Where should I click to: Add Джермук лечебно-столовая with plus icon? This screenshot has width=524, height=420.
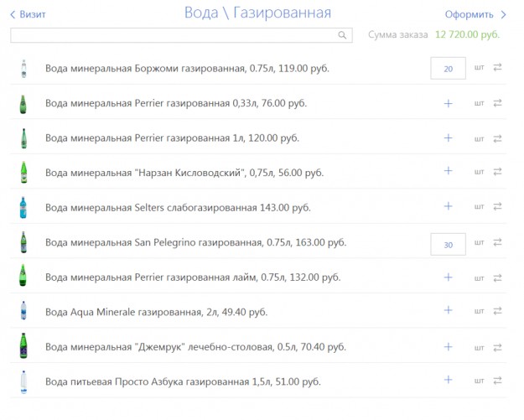[448, 345]
